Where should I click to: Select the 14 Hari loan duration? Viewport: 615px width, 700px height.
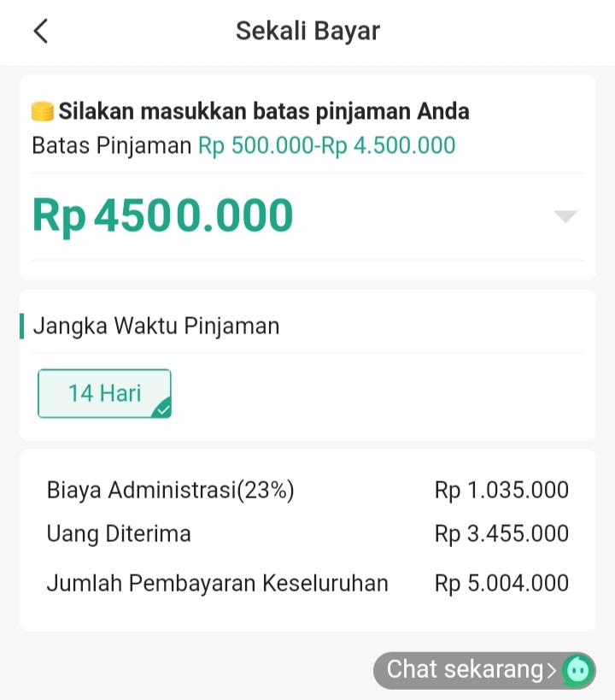pos(104,393)
